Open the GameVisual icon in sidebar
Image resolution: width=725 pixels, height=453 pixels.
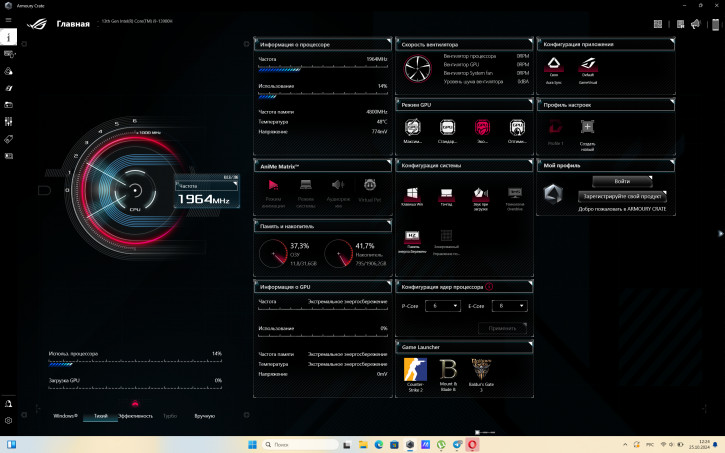8,88
